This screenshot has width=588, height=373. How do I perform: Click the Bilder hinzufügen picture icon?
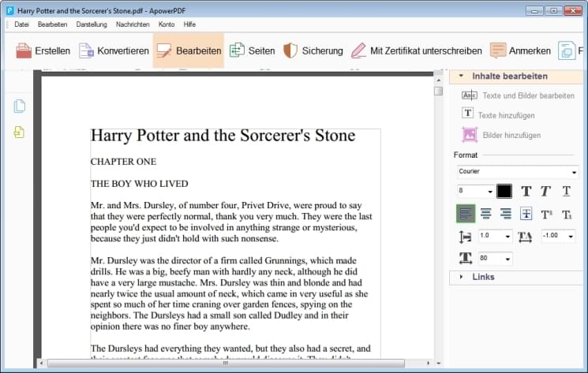point(470,134)
